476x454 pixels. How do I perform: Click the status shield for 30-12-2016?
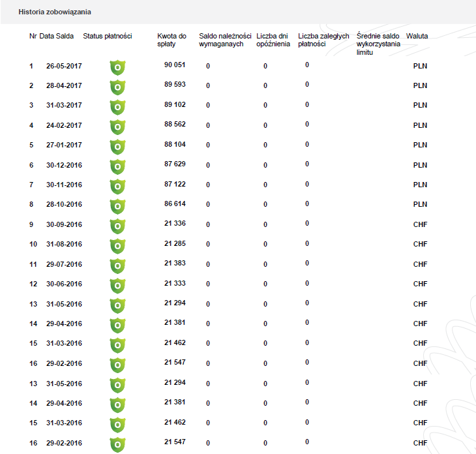tap(117, 167)
